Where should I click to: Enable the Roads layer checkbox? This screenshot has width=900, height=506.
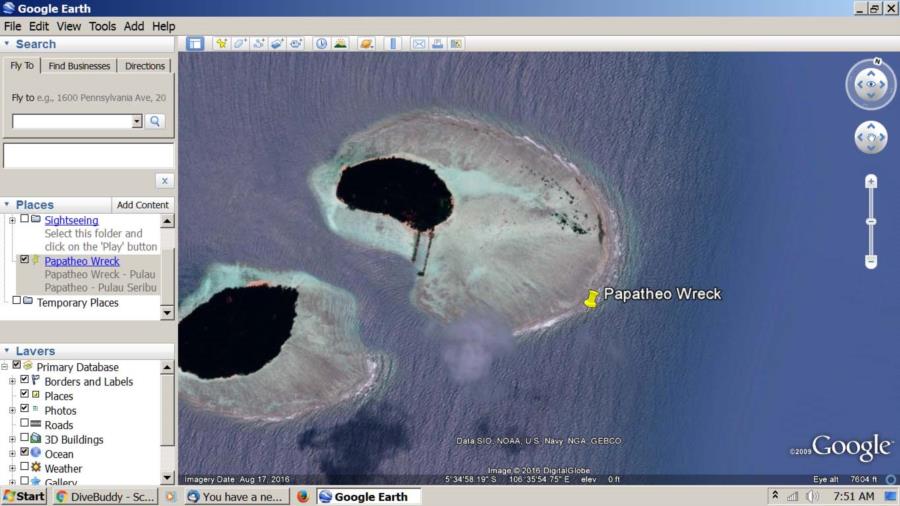click(24, 423)
